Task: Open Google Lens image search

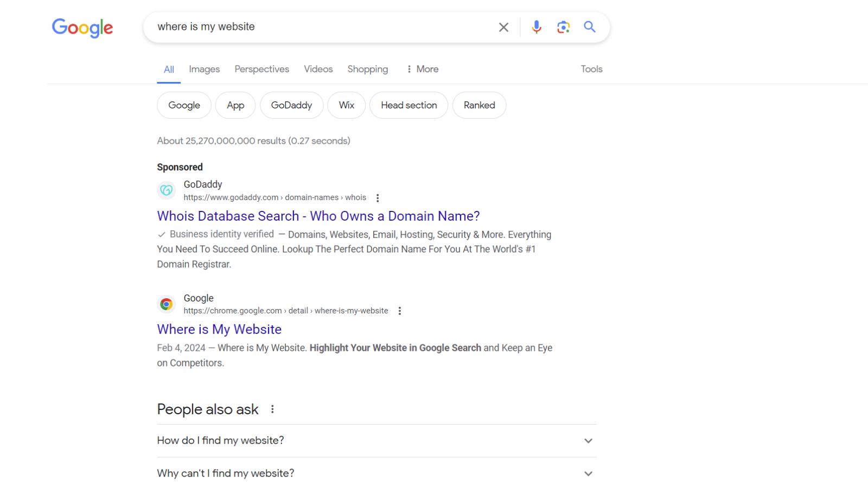Action: click(563, 27)
